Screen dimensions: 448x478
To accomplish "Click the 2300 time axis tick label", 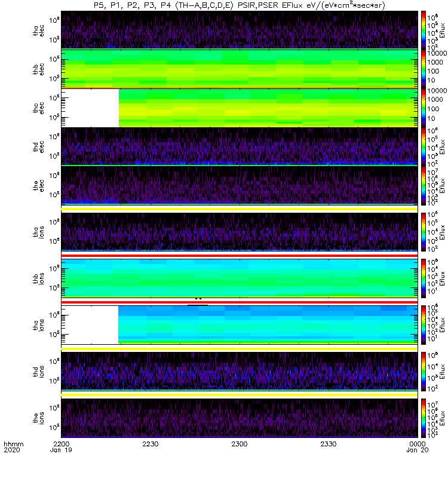I will tap(240, 444).
